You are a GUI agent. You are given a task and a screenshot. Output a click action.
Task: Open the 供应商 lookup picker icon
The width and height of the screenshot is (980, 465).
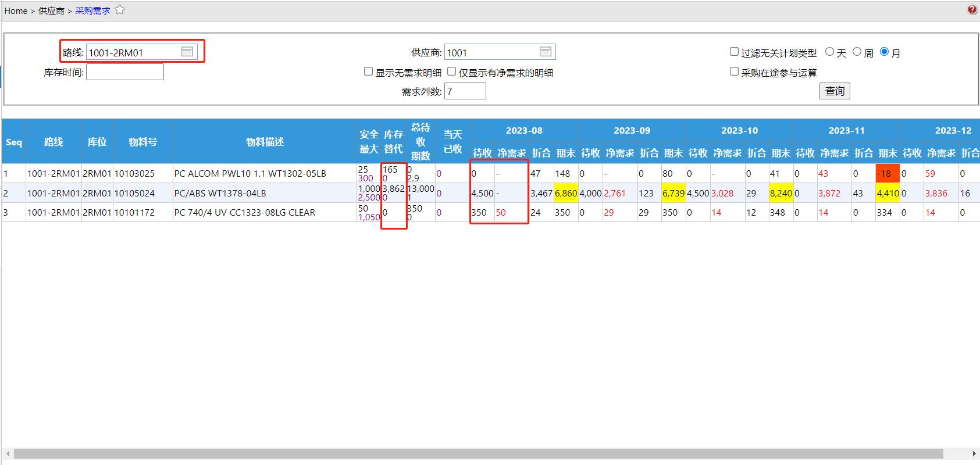click(546, 52)
